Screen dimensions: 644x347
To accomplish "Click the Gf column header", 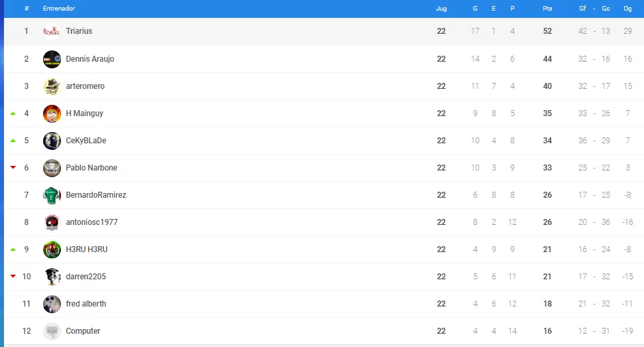I will point(582,8).
